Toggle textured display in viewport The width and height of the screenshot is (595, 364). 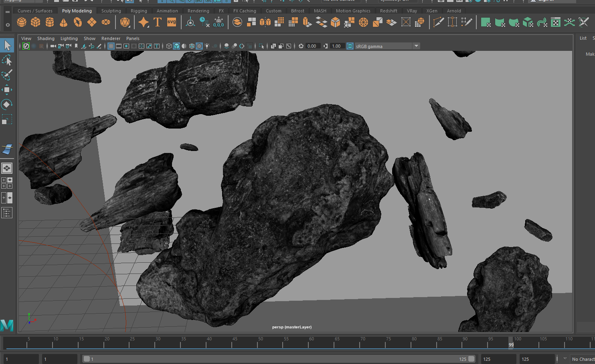(199, 46)
